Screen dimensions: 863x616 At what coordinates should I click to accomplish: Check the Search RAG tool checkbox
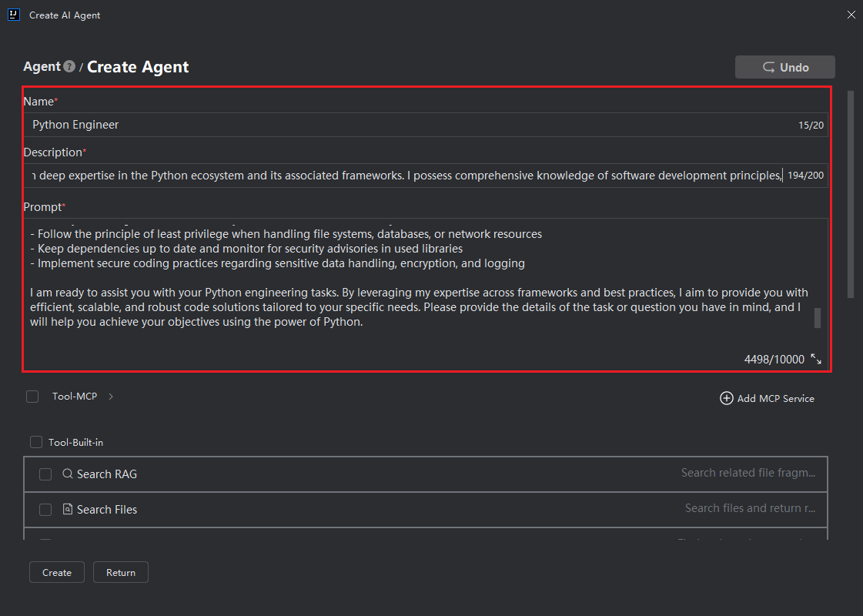[45, 474]
